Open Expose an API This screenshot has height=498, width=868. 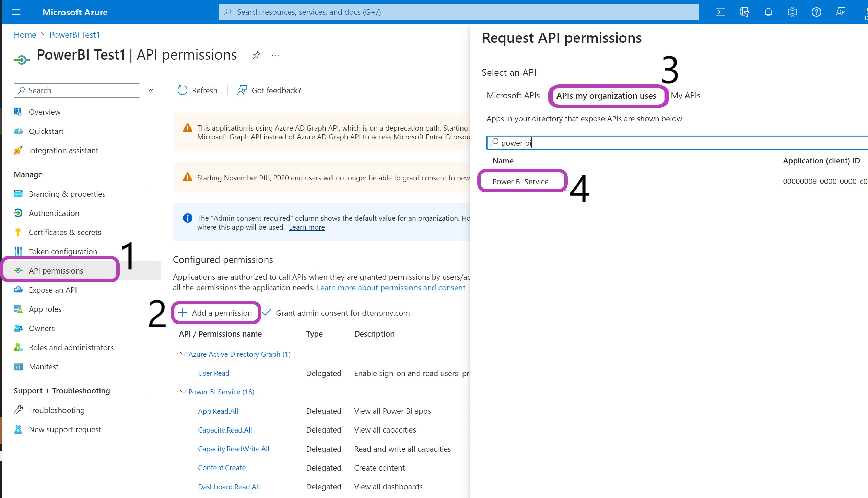tap(52, 290)
